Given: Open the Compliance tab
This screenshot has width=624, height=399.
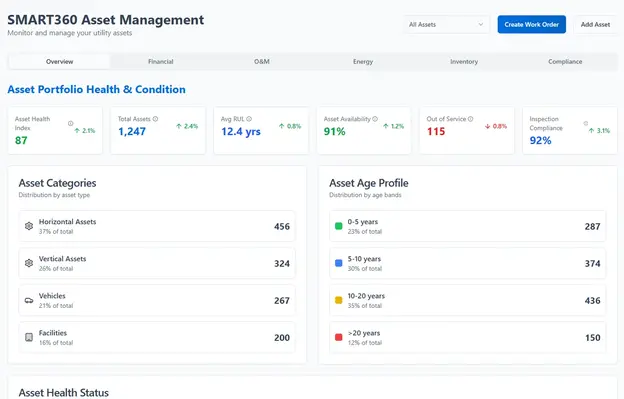Looking at the screenshot, I should [565, 61].
